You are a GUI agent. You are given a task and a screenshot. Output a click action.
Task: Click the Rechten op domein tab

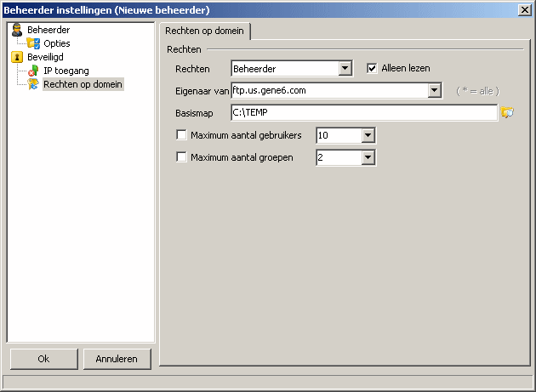click(204, 31)
